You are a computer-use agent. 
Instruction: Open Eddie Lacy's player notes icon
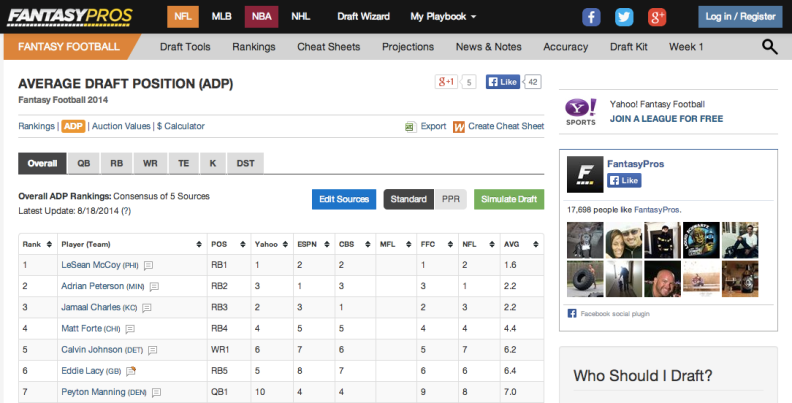131,371
